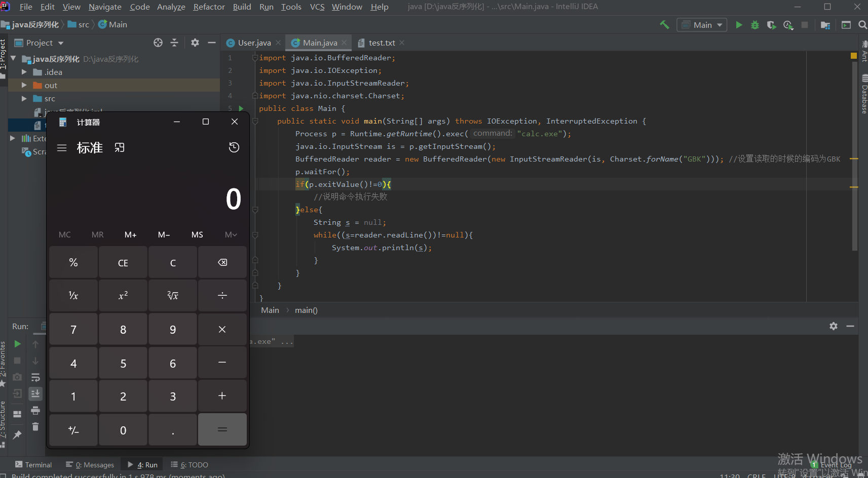Hide the Project tool window
Viewport: 868px width, 478px height.
pyautogui.click(x=212, y=43)
